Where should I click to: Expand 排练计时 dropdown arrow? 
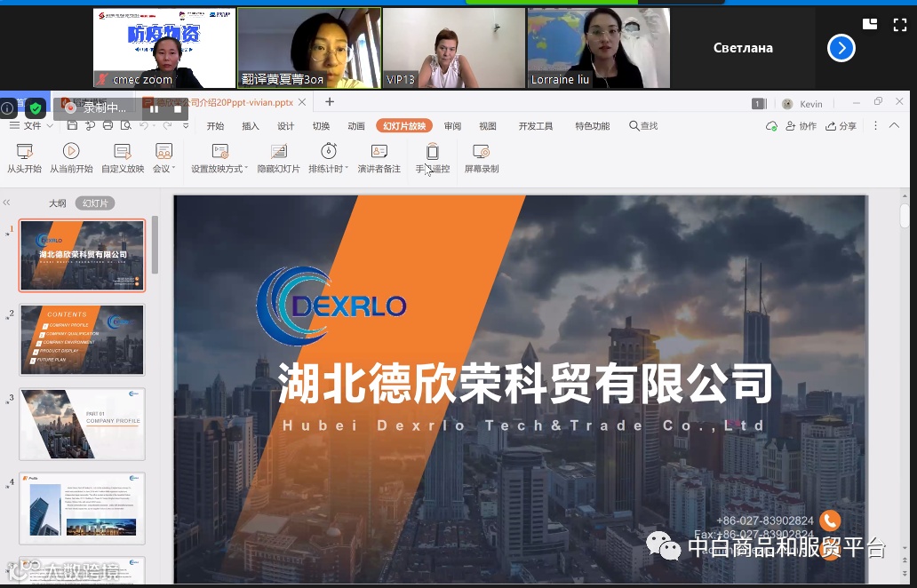pyautogui.click(x=347, y=169)
